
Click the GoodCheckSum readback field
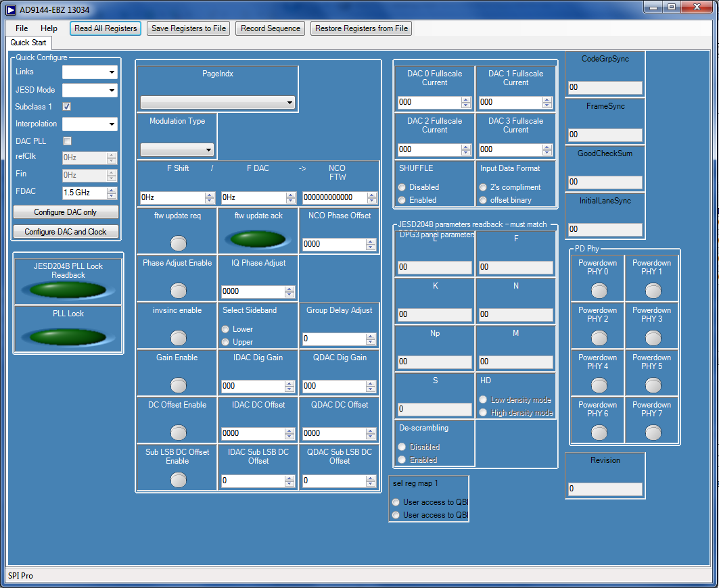pos(605,182)
